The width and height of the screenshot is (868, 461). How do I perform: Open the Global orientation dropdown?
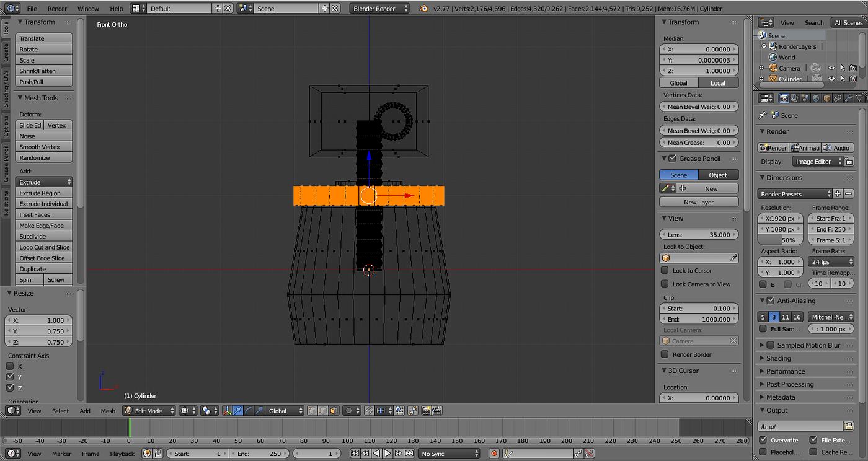[285, 411]
